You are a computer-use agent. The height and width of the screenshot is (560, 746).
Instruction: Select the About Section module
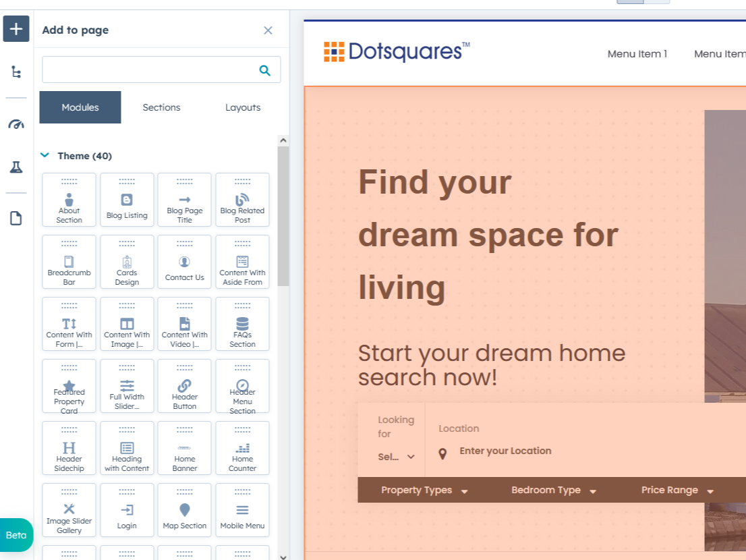pos(69,200)
